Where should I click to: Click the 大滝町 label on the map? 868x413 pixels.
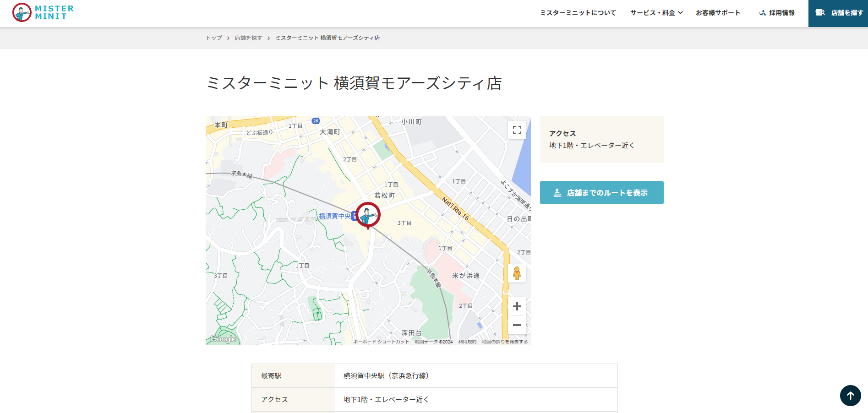pyautogui.click(x=330, y=132)
